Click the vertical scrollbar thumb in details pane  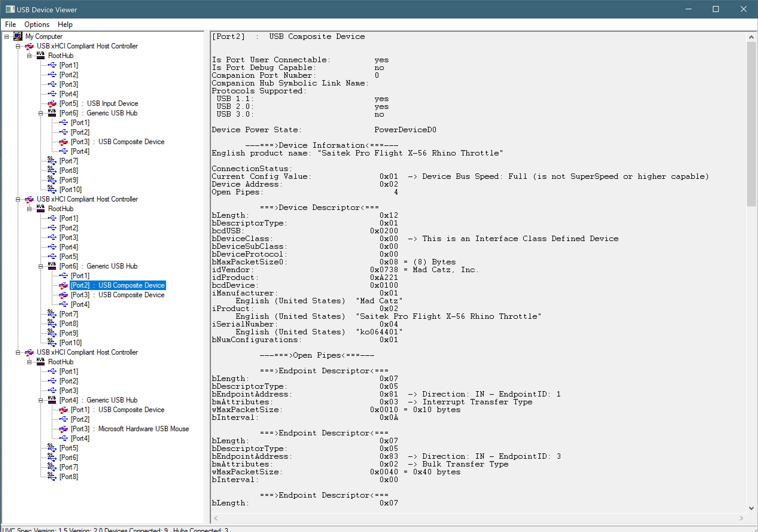tap(751, 124)
